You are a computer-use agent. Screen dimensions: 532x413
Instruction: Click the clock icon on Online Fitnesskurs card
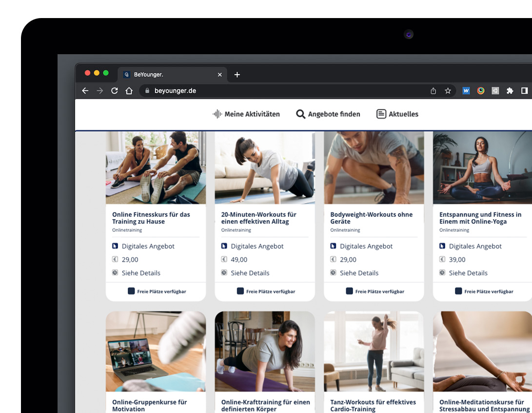(x=115, y=272)
